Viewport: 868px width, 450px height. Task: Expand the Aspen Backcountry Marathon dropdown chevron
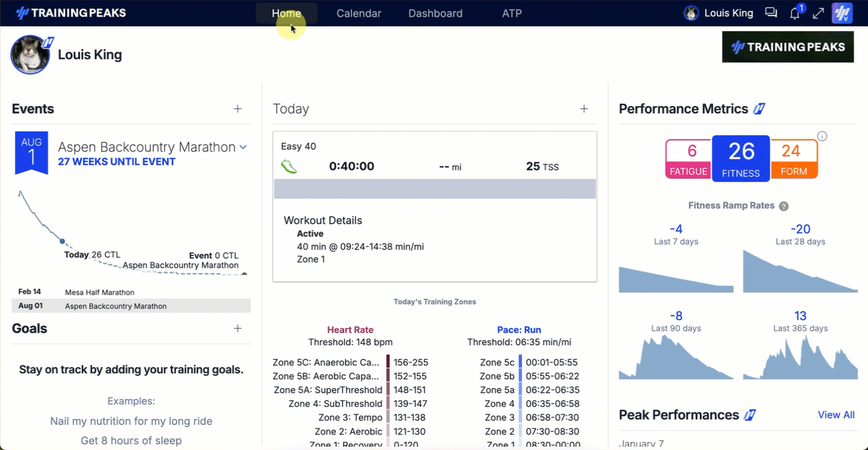coord(244,147)
